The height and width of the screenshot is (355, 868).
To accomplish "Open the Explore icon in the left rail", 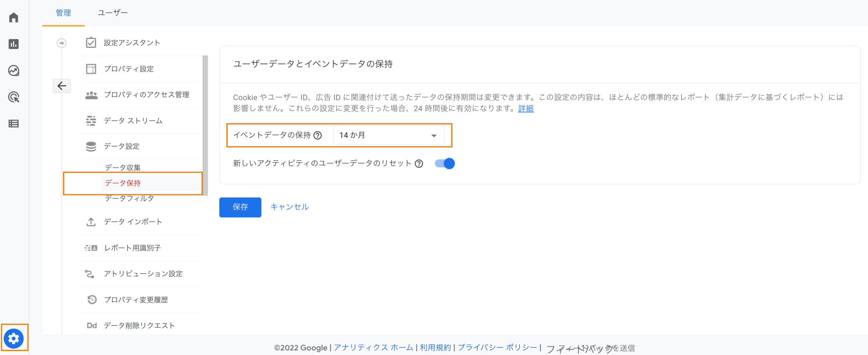I will [14, 71].
